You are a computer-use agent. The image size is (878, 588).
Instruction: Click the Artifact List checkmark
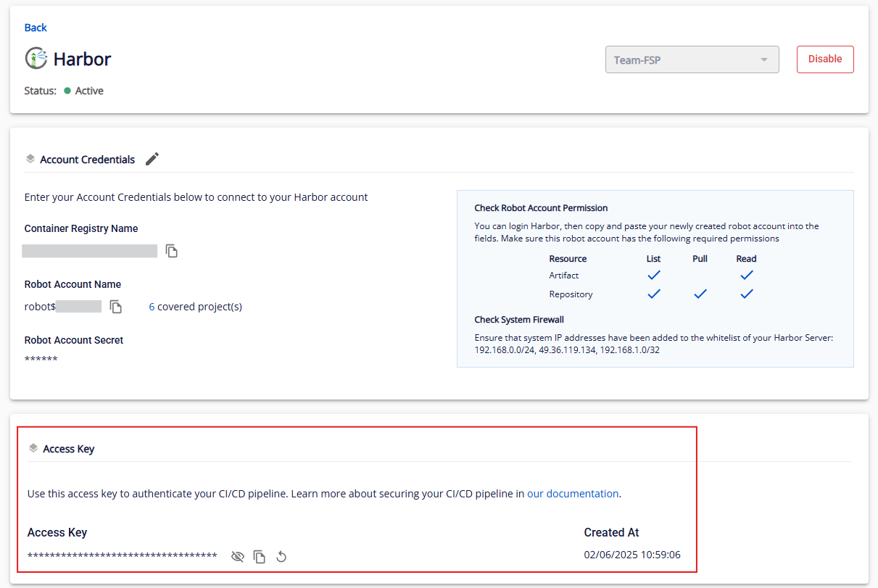654,275
